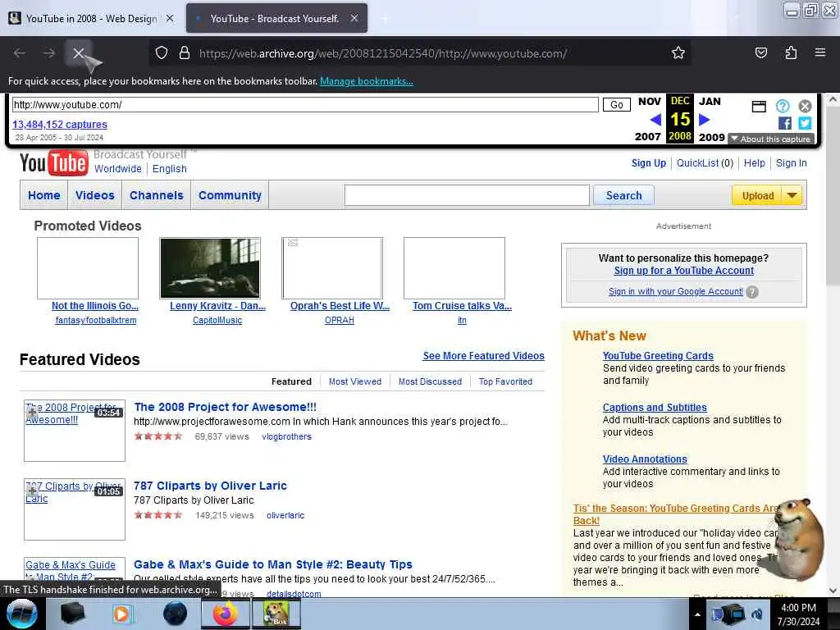Open the Upload dropdown arrow
840x630 pixels.
point(792,195)
